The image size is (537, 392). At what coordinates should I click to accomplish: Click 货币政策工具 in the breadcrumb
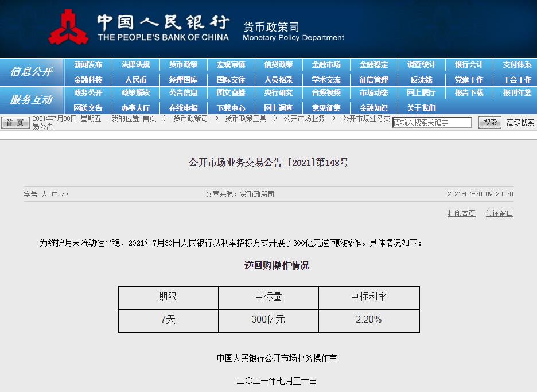click(x=246, y=118)
